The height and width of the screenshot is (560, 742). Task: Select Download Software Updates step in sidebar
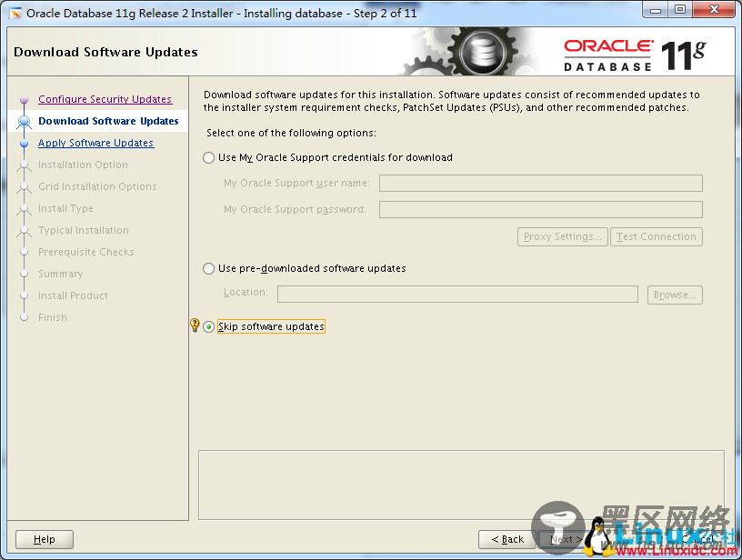108,121
